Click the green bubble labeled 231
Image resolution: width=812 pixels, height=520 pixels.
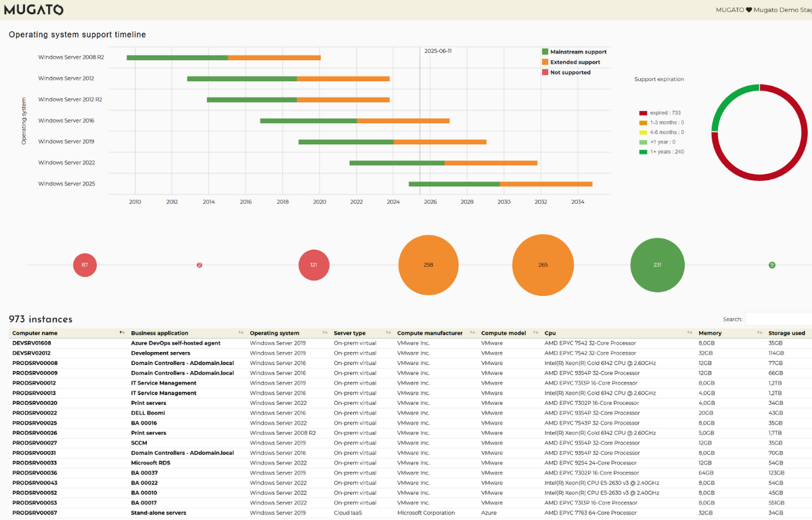click(657, 265)
